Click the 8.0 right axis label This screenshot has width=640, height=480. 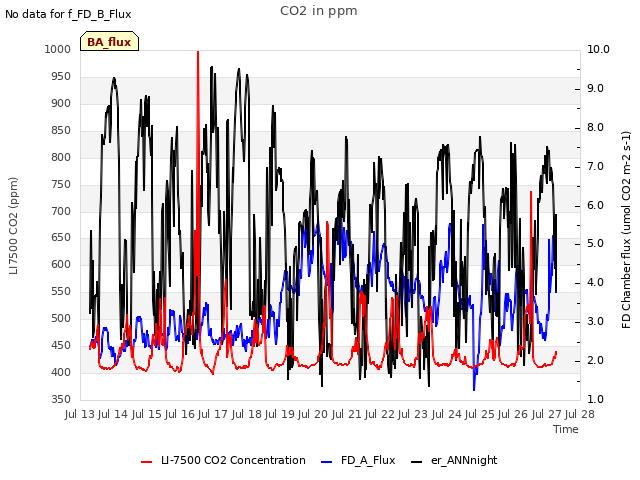point(596,127)
